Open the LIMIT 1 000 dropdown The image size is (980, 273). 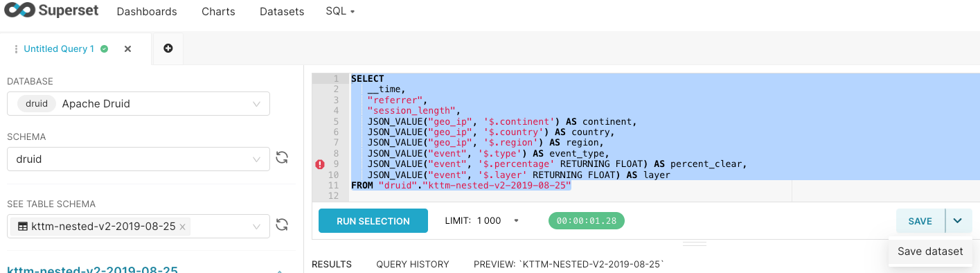(482, 221)
